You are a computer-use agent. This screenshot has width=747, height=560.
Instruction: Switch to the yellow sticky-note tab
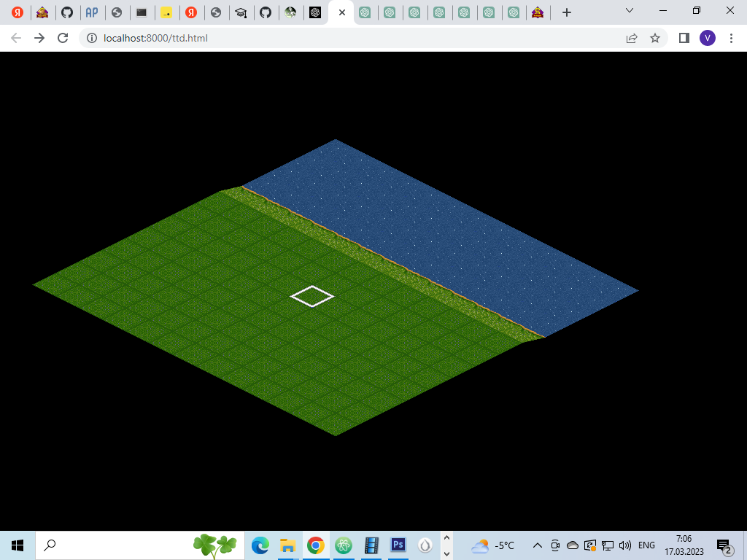pyautogui.click(x=166, y=12)
